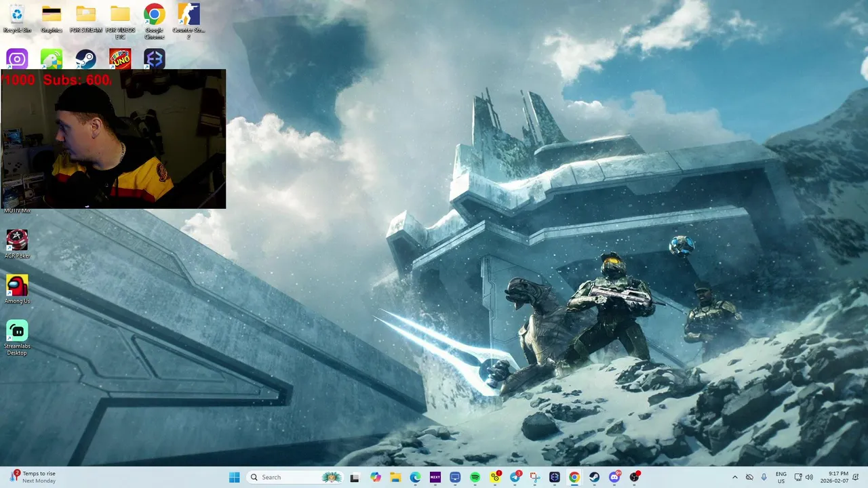This screenshot has height=488, width=868.
Task: Open Discord from the taskbar
Action: point(614,477)
